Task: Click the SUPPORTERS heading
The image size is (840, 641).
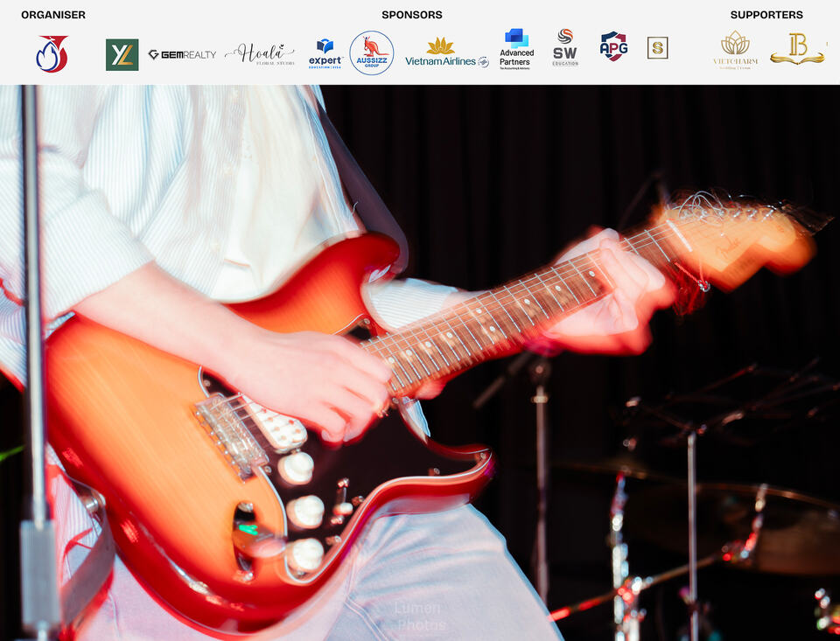Action: point(766,15)
